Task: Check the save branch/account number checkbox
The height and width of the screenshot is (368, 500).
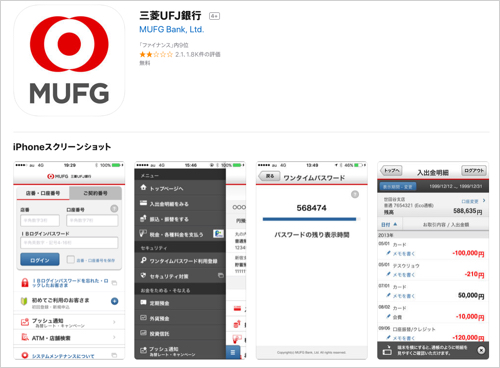Action: [70, 259]
